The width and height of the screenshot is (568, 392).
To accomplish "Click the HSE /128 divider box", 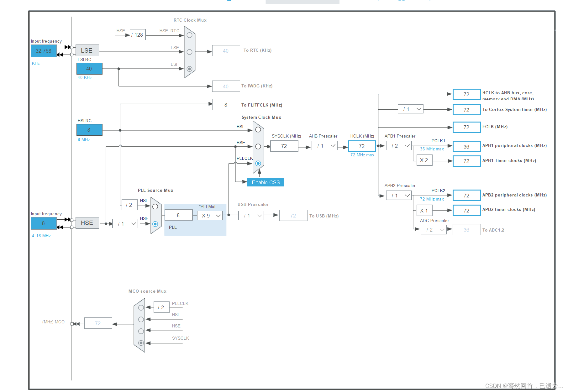I will coord(138,35).
